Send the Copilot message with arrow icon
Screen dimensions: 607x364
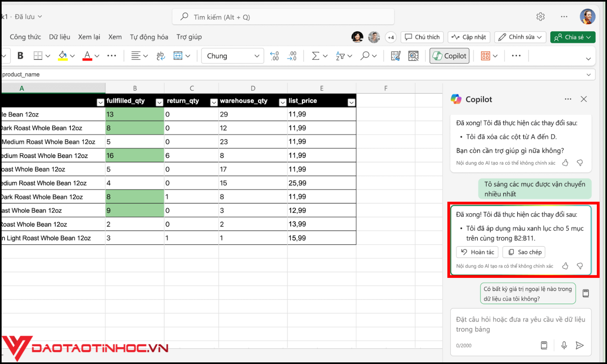pyautogui.click(x=579, y=345)
